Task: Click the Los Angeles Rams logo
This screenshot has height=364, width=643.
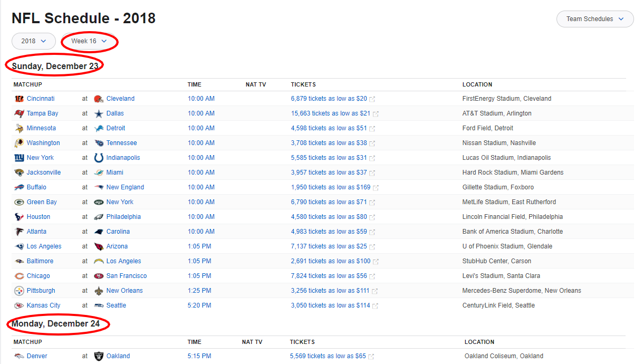Action: 19,246
